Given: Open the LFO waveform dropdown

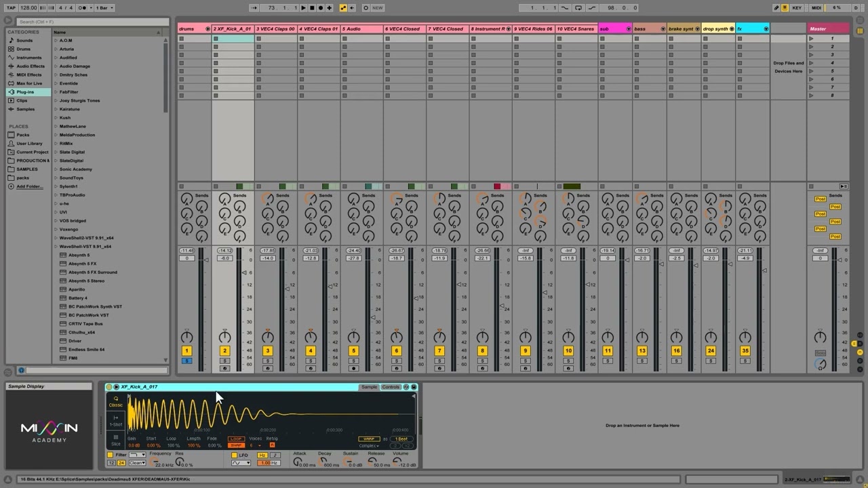Looking at the screenshot, I should 241,463.
